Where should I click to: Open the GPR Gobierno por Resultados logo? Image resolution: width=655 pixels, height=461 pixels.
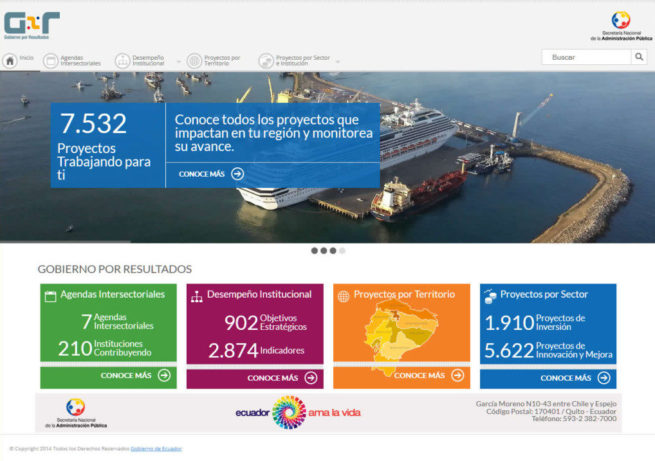tap(31, 25)
